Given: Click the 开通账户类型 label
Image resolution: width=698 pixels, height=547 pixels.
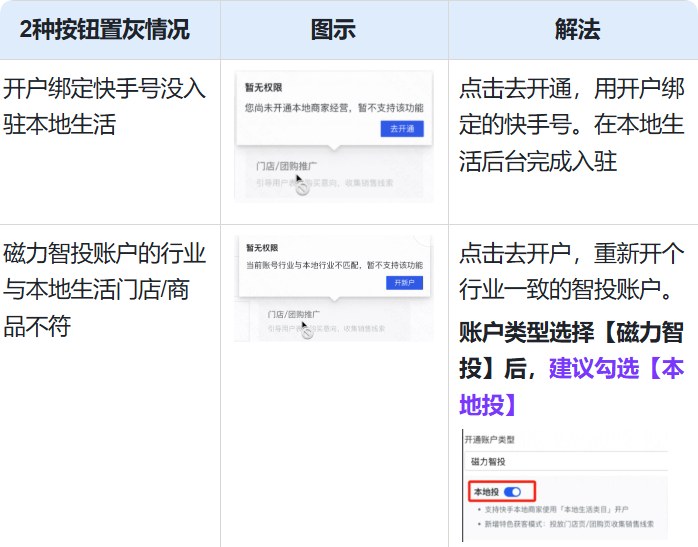Looking at the screenshot, I should [489, 440].
